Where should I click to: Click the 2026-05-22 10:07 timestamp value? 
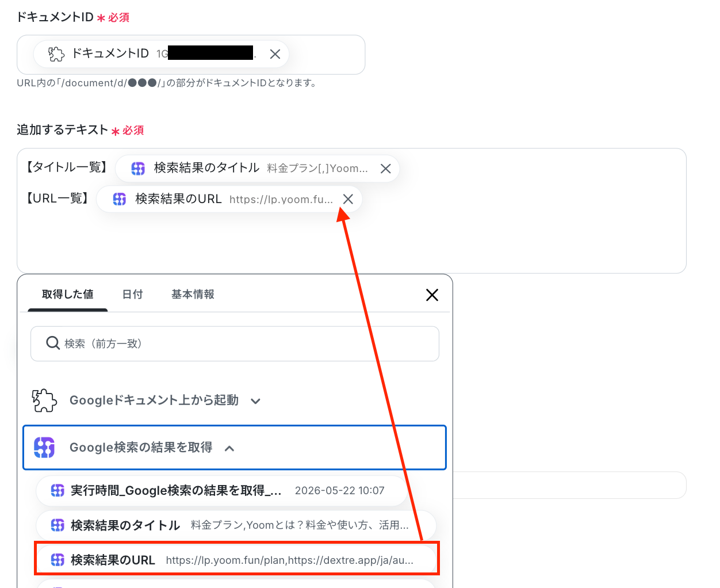click(339, 491)
